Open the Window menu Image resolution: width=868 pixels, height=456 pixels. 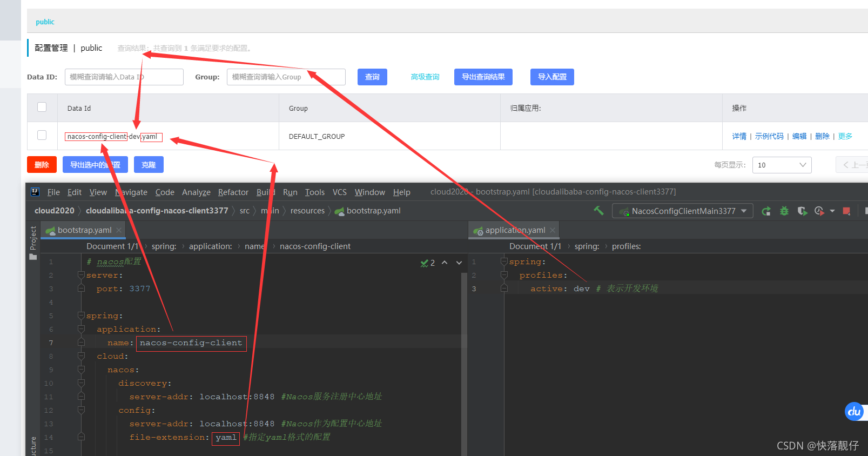tap(370, 192)
